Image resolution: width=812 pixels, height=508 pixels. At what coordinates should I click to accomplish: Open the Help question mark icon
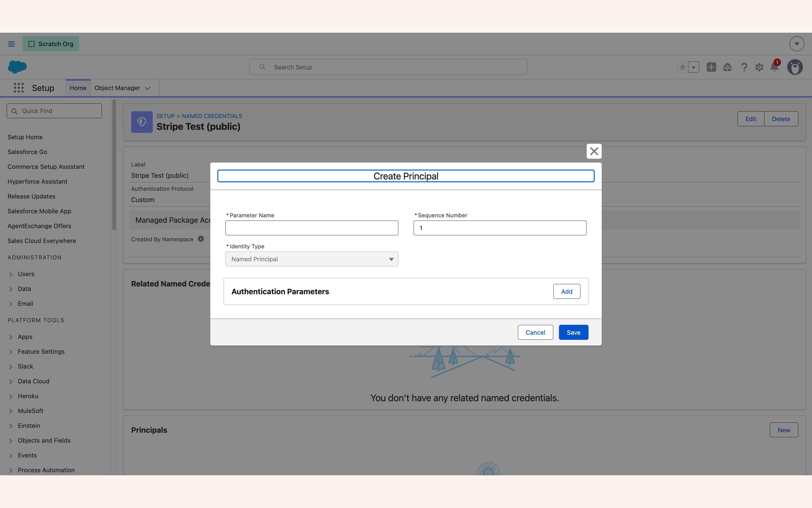click(x=744, y=67)
